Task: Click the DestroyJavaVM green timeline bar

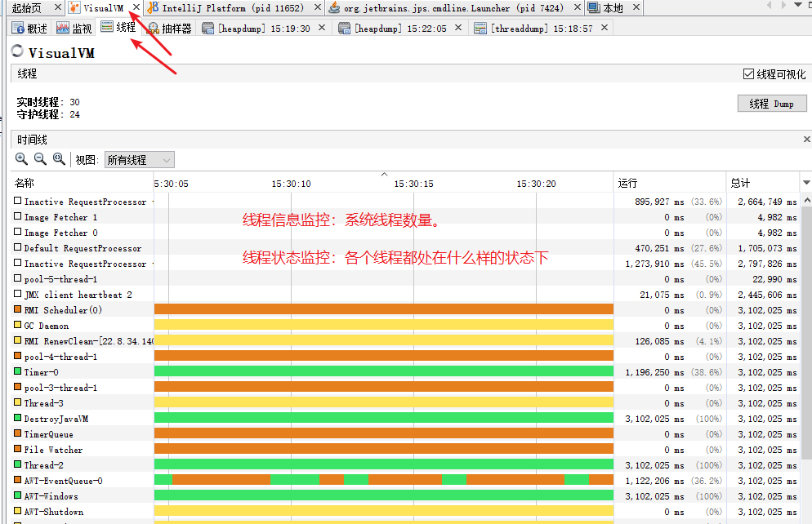Action: 384,418
